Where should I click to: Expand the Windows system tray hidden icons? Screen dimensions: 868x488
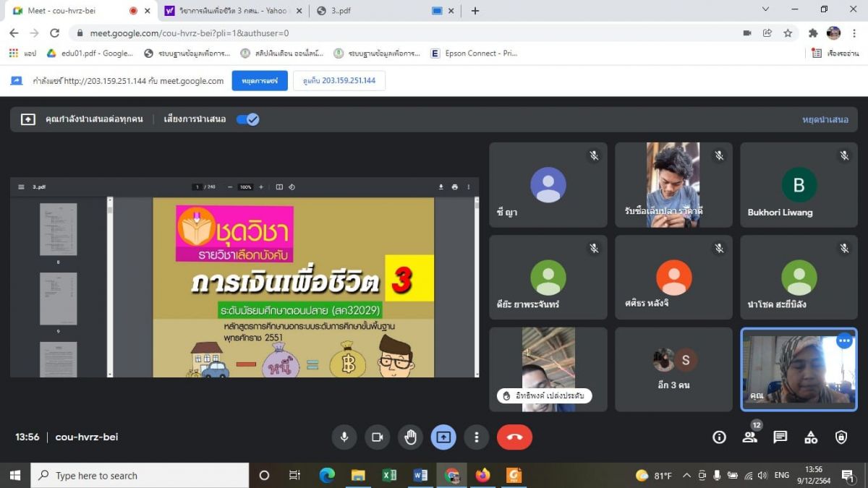(686, 476)
